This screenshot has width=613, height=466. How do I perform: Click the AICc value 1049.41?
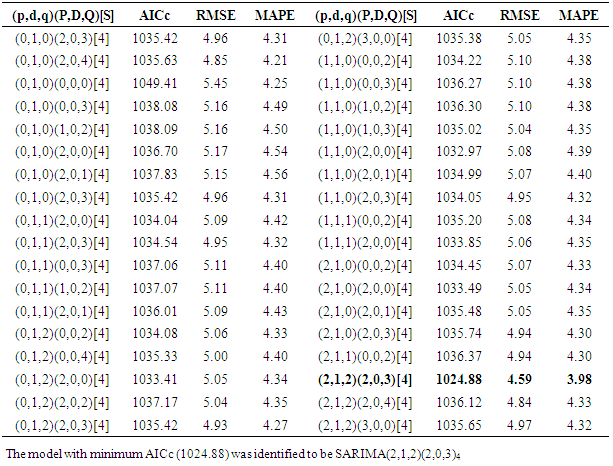click(153, 79)
